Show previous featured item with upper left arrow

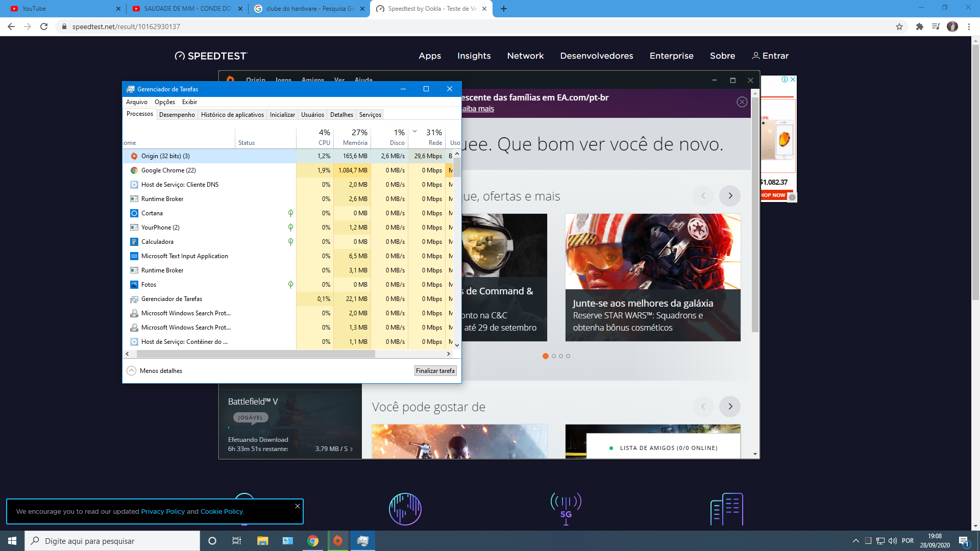coord(703,196)
